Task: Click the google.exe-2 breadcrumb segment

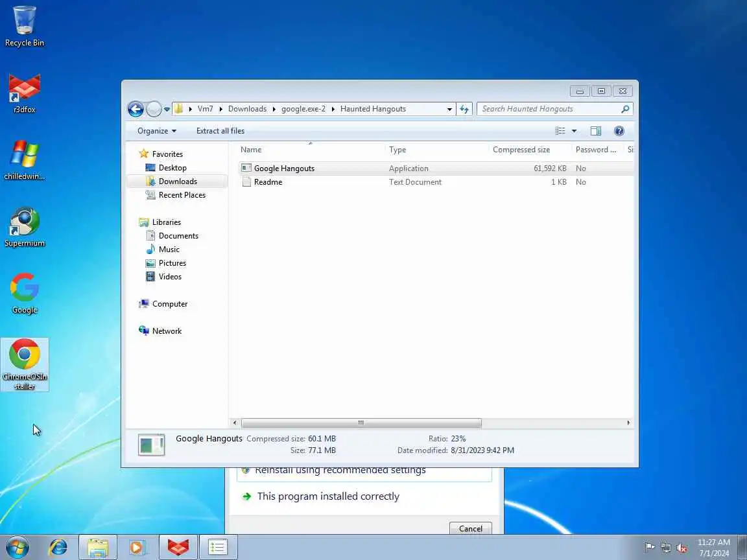Action: coord(303,109)
